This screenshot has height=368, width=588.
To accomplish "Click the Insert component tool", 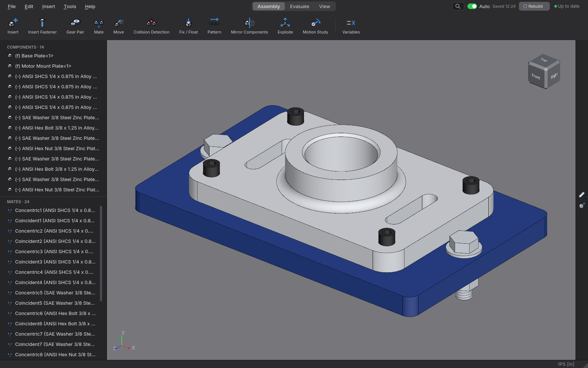I will click(13, 26).
